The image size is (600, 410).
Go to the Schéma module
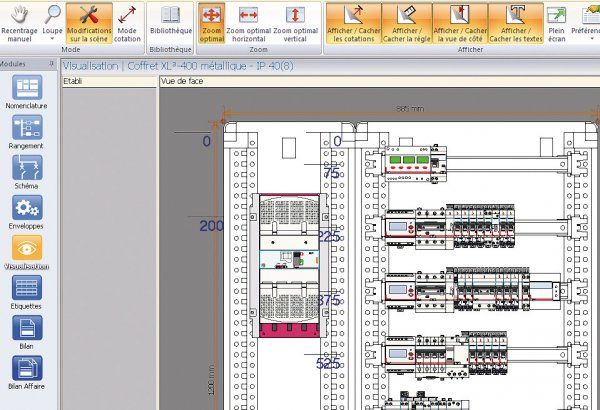[27, 172]
